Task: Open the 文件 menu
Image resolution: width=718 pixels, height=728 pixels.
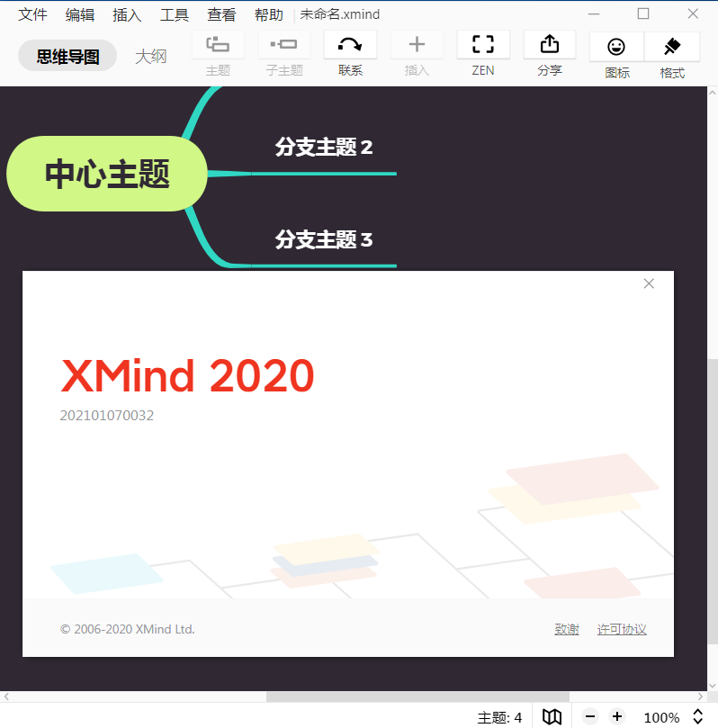Action: 32,14
